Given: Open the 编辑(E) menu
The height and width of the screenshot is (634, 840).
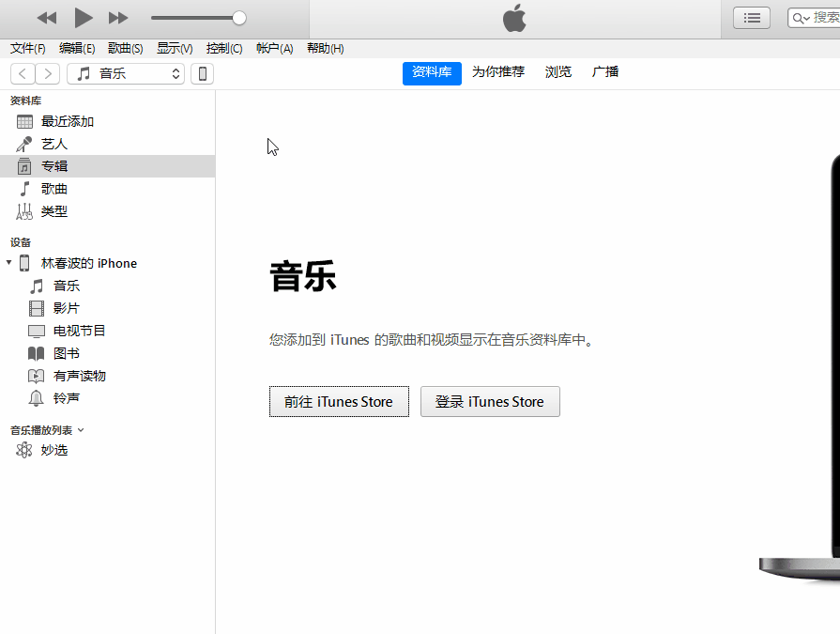Looking at the screenshot, I should [77, 49].
